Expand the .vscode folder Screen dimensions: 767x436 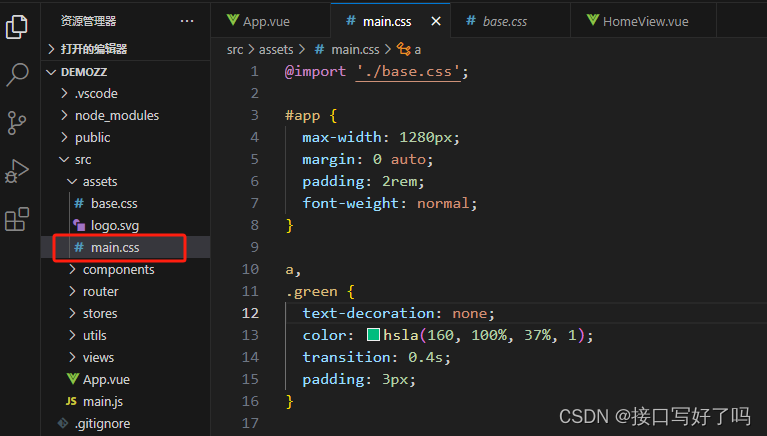(125, 93)
